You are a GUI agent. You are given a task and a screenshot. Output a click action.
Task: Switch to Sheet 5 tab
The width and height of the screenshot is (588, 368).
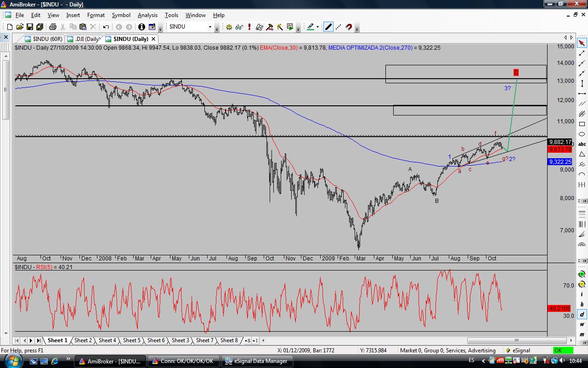click(131, 340)
